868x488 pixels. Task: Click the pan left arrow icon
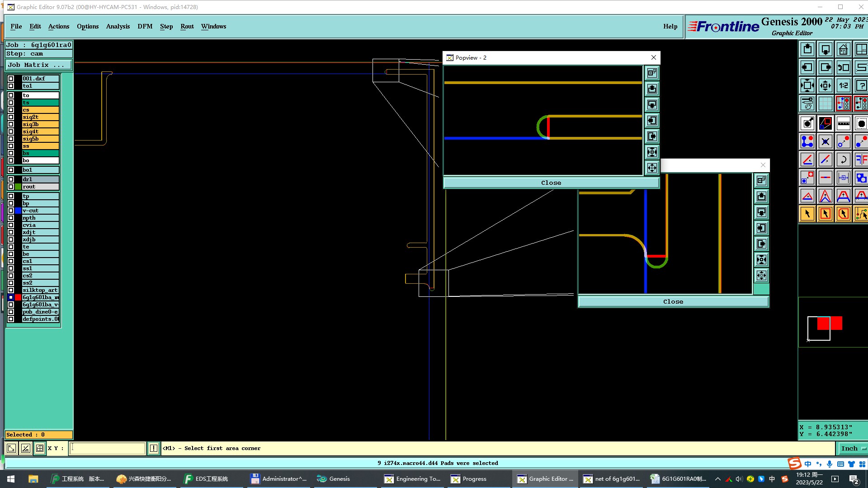[807, 67]
